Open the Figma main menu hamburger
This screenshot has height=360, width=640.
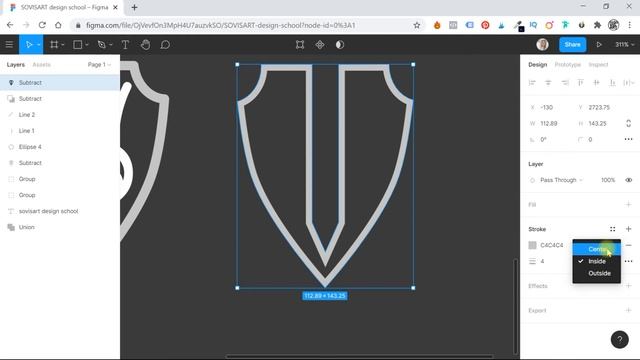click(9, 44)
